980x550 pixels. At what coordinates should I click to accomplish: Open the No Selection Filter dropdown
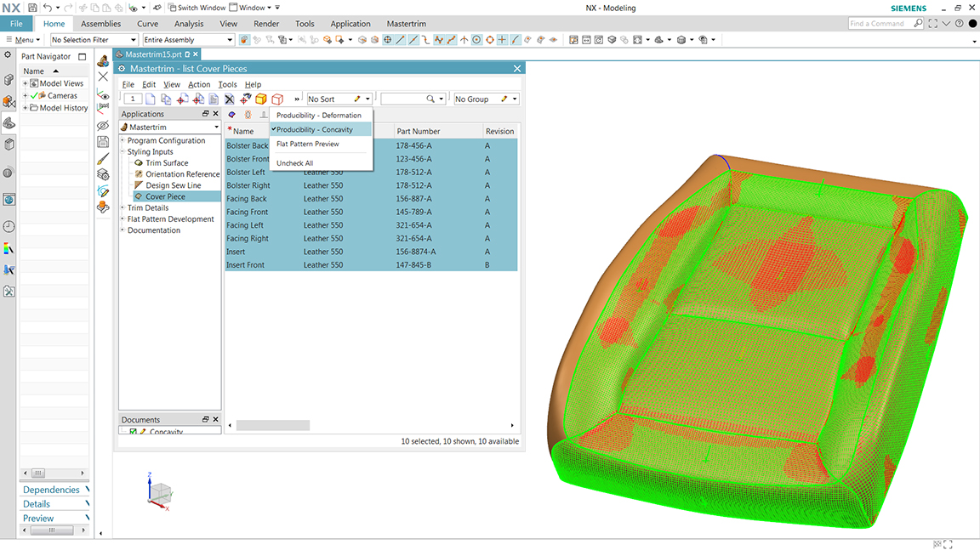pyautogui.click(x=94, y=40)
